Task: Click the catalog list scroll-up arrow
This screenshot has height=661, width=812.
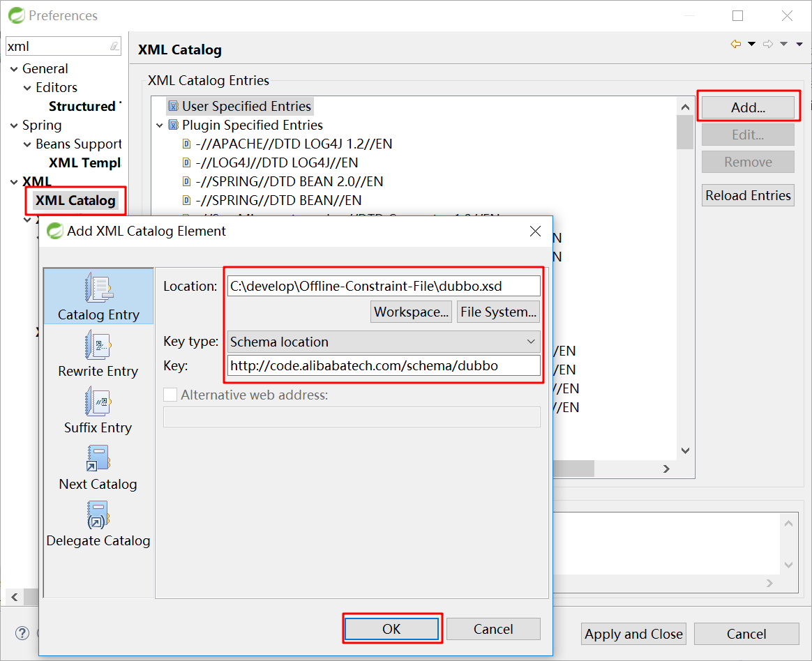Action: click(x=685, y=107)
